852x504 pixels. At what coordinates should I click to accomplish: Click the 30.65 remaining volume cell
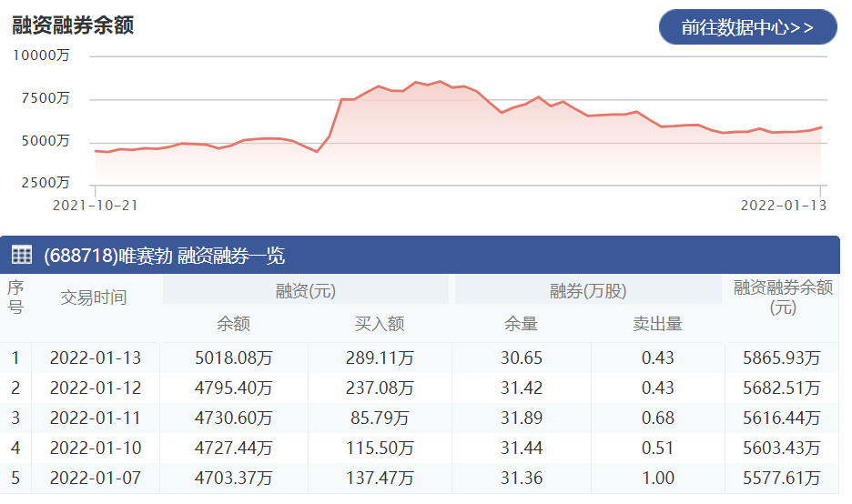coord(522,358)
